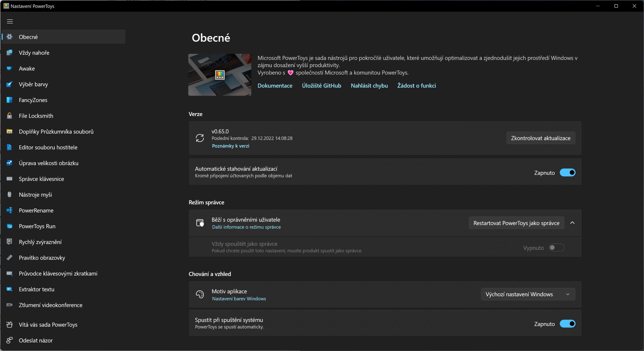Open the PowerToys Run page

[64, 226]
